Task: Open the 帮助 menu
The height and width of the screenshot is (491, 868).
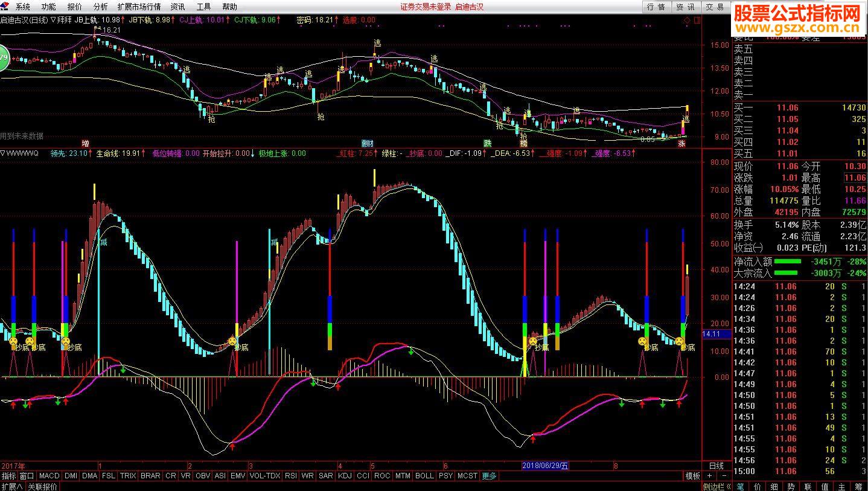Action: click(229, 7)
